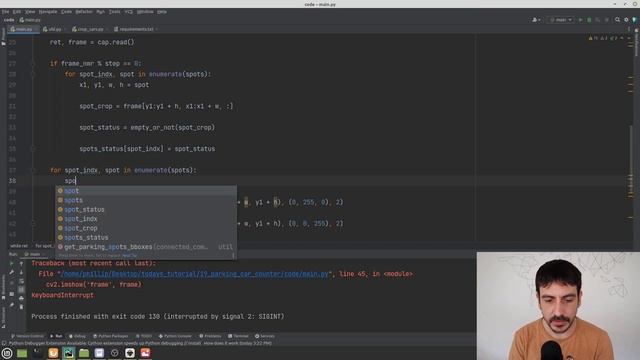Click the 'main' run tab in Run panel
Viewport: 640px width, 360px height.
point(34,254)
